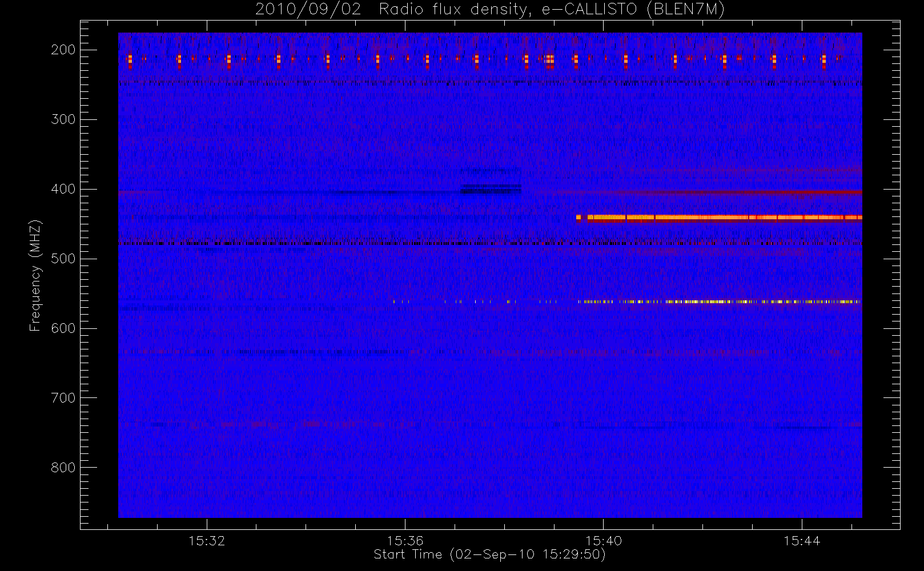
Task: Click the Start Time axis caption
Action: click(x=490, y=554)
